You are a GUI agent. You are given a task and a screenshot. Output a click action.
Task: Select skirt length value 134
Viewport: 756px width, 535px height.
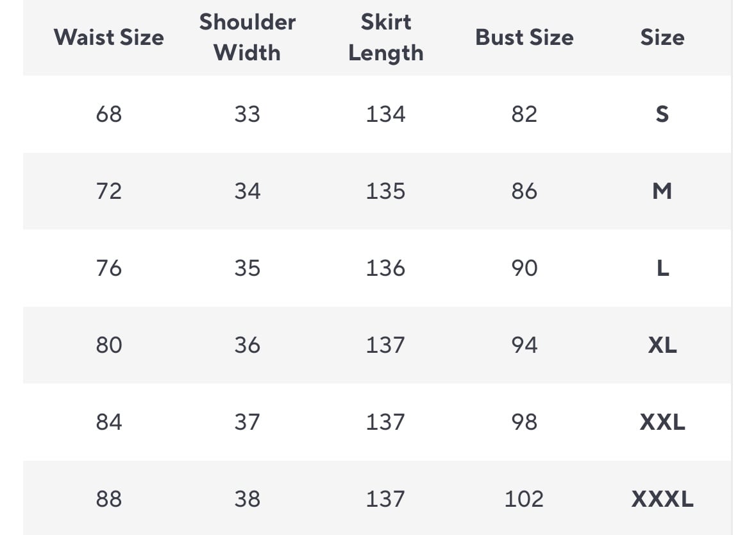(x=386, y=114)
